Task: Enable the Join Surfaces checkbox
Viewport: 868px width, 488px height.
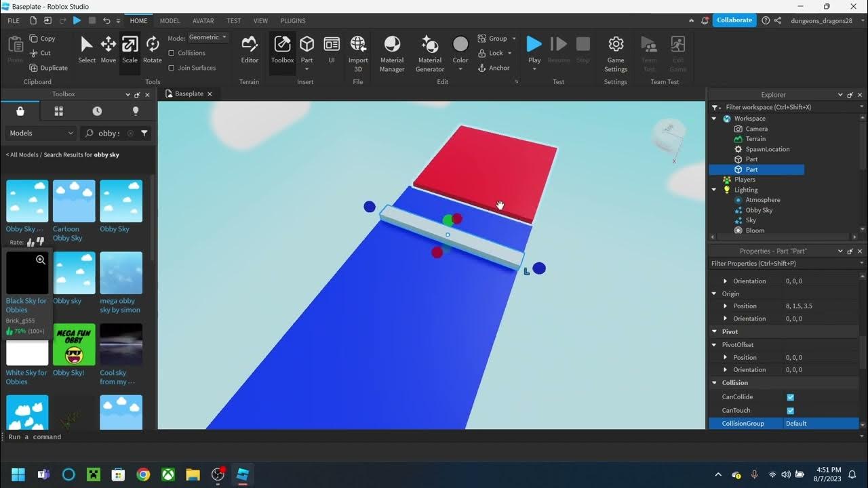Action: 172,68
